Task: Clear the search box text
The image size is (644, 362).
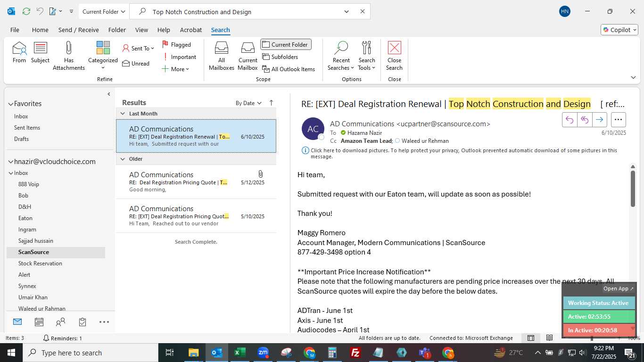Action: [363, 11]
